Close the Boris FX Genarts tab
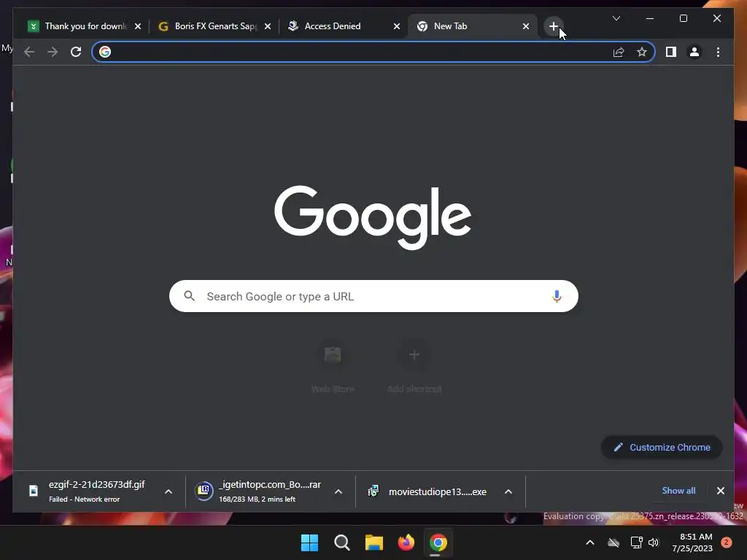 (x=268, y=26)
